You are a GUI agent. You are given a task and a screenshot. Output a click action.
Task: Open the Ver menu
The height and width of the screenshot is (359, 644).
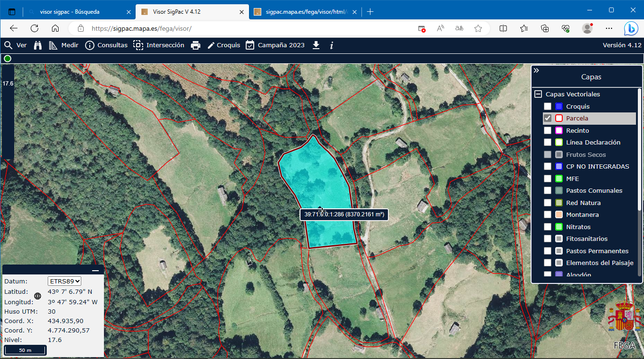pos(16,45)
